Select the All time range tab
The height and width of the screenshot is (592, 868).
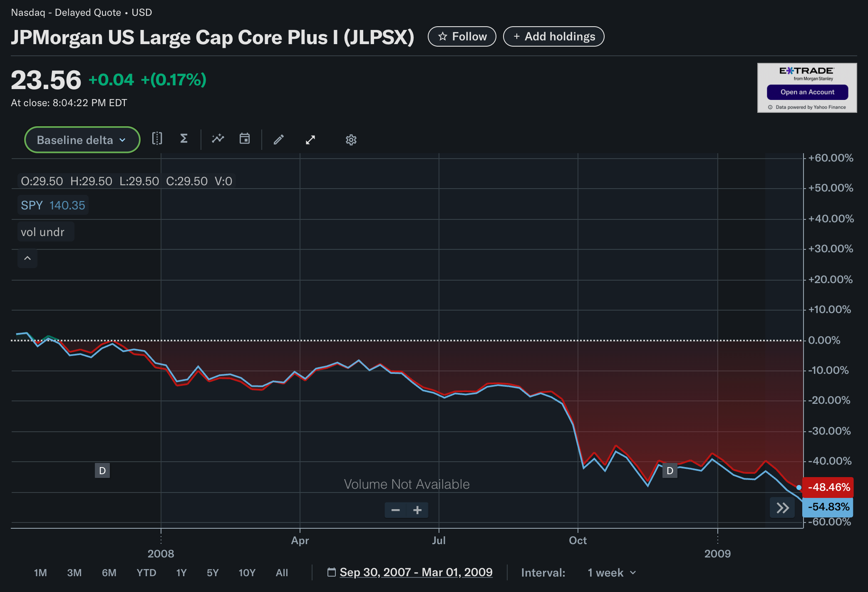tap(282, 572)
